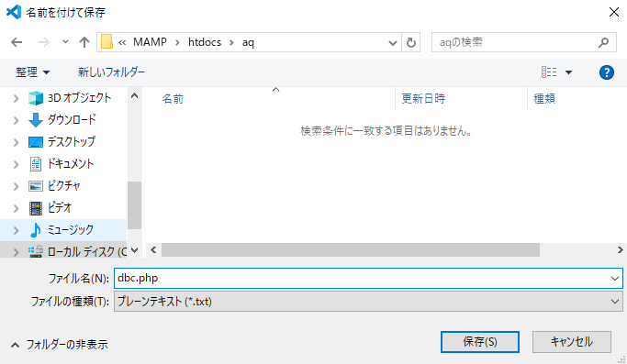Open the view options dropdown arrow
The height and width of the screenshot is (364, 627).
[568, 72]
